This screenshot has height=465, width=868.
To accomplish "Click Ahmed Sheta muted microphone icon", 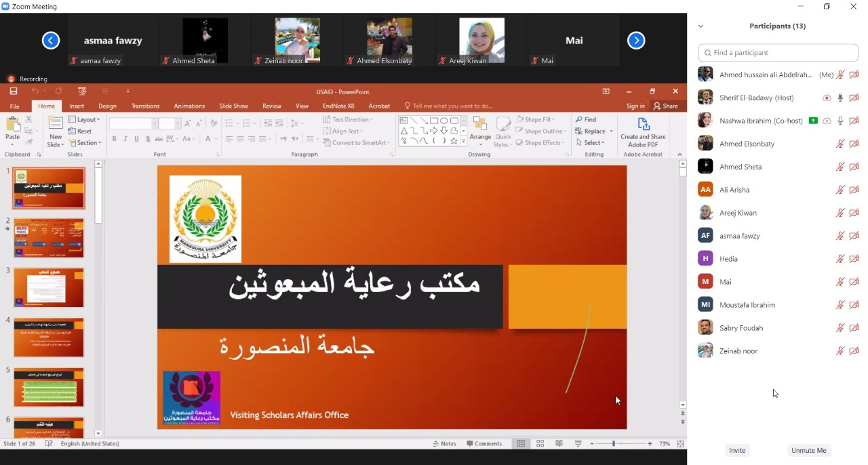I will pyautogui.click(x=840, y=167).
